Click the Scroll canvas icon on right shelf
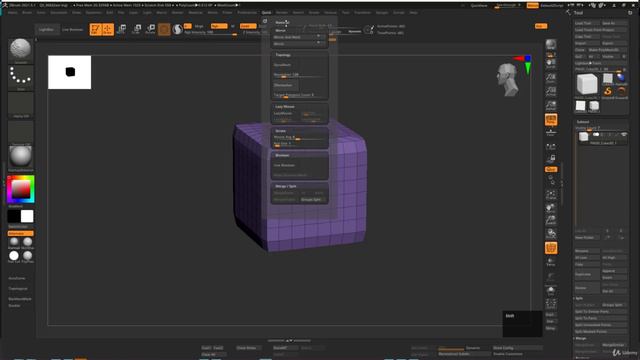The image size is (640, 360). [x=551, y=64]
